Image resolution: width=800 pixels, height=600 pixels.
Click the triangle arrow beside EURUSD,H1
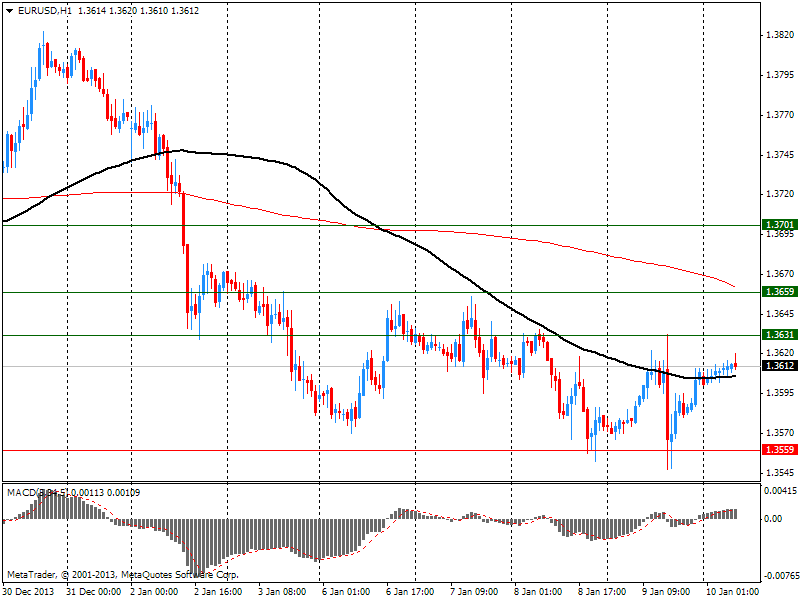(9, 10)
